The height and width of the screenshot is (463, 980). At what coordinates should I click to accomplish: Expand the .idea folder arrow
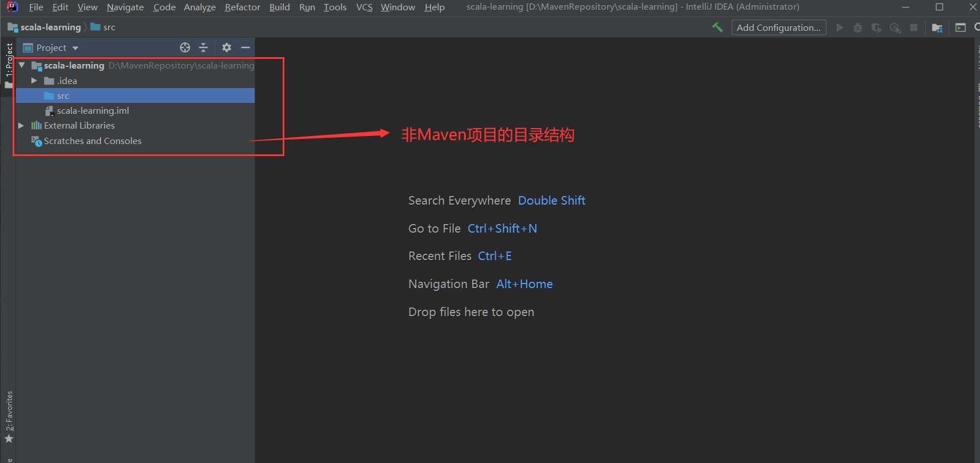(x=34, y=81)
